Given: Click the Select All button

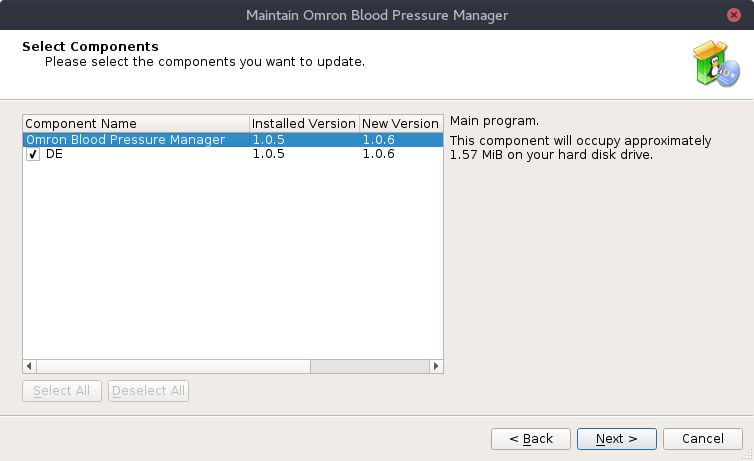Looking at the screenshot, I should (62, 391).
